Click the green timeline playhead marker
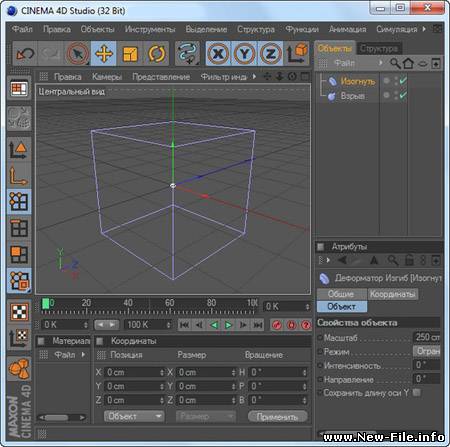This screenshot has height=447, width=450. pyautogui.click(x=46, y=304)
